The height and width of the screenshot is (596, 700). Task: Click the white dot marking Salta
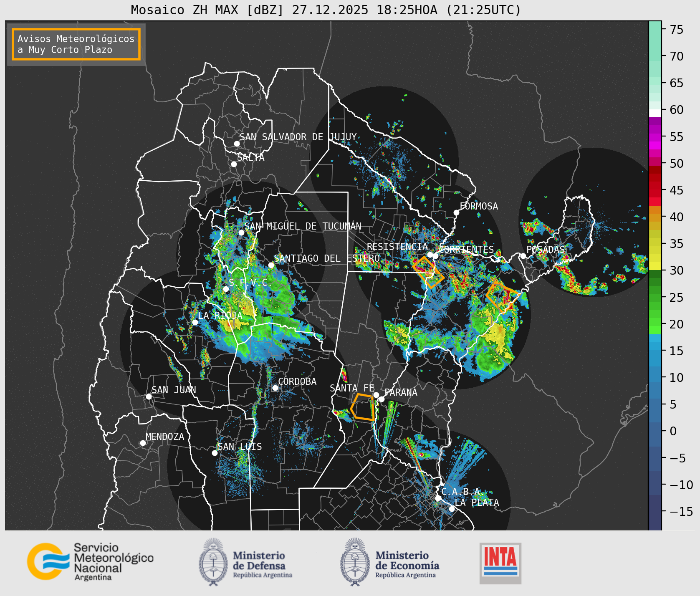pyautogui.click(x=234, y=164)
